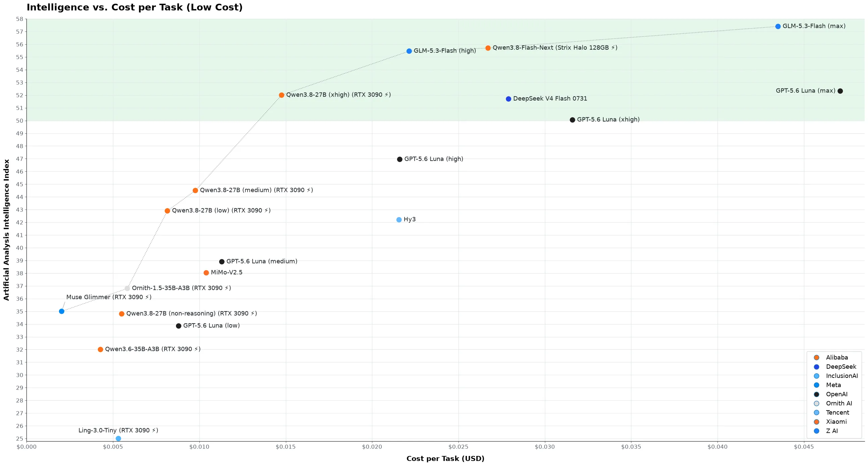Click the label text GPT-5.6 Luna (max)
Viewport: 868px width, 466px height.
[805, 91]
